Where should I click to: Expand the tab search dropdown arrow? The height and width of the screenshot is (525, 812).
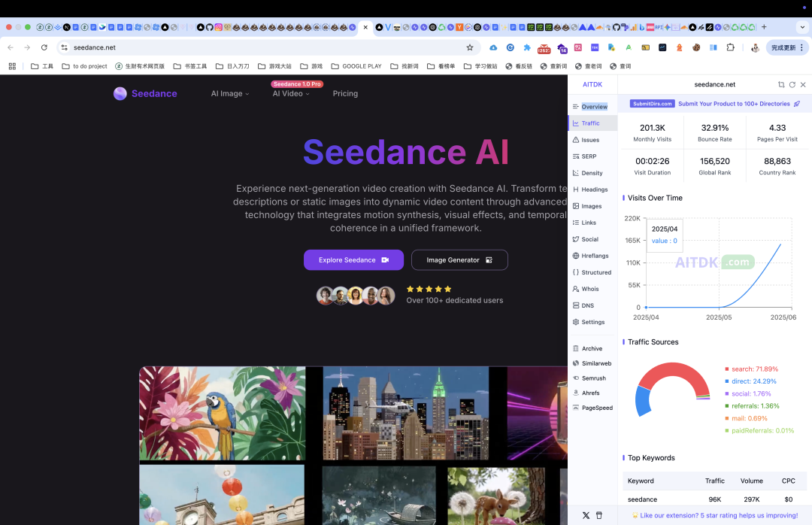pos(802,27)
